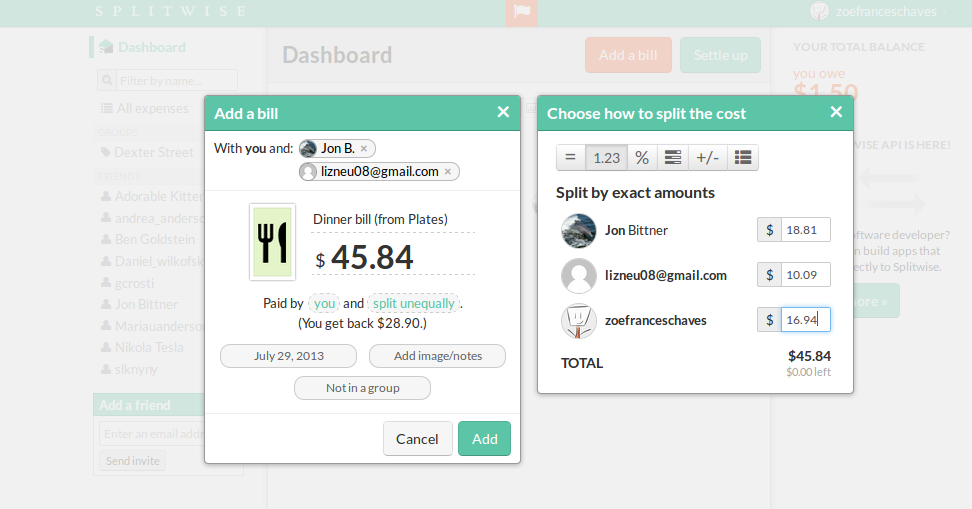
Task: Select friend andrea_anderson in sidebar
Action: (159, 218)
